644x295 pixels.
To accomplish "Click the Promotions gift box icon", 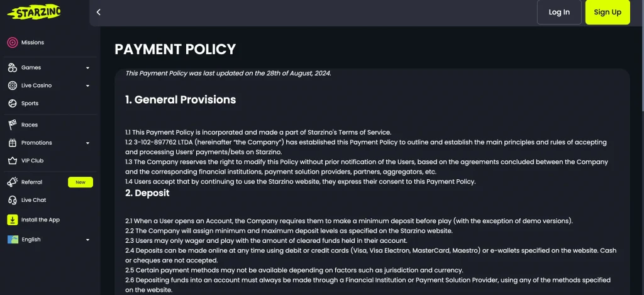I will coord(13,143).
